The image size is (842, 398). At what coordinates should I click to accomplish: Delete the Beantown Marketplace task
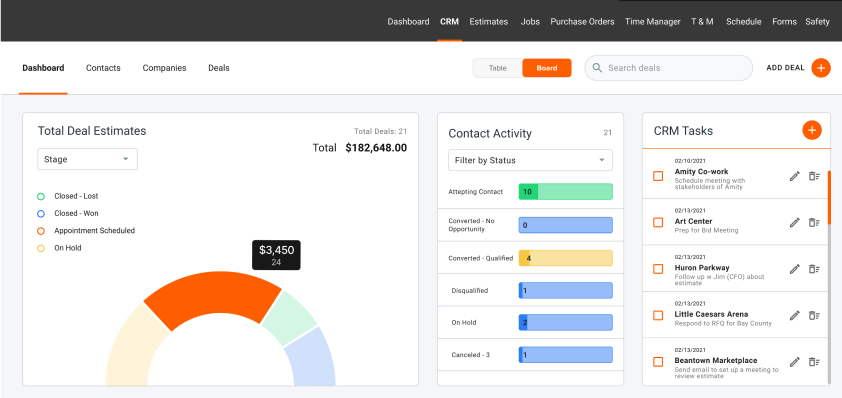(814, 361)
